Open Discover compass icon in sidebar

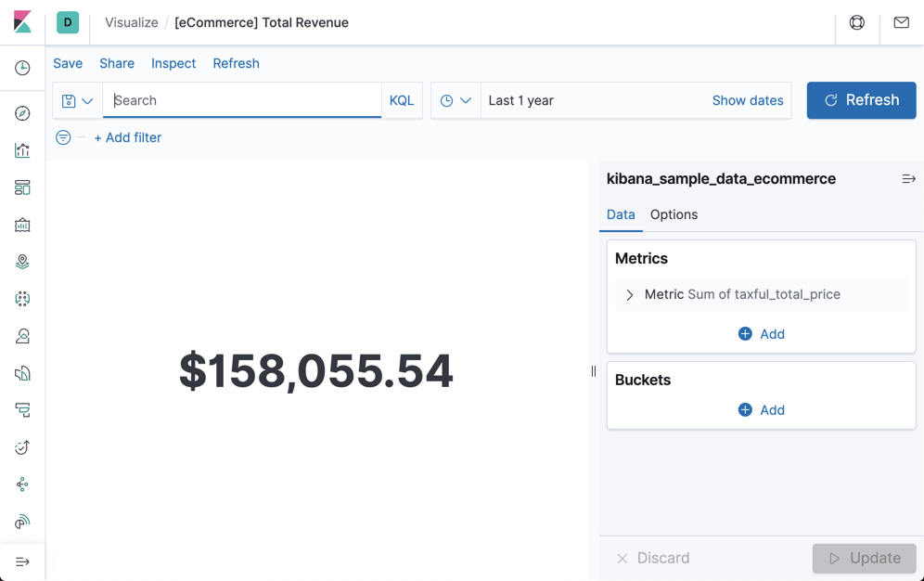(x=22, y=113)
